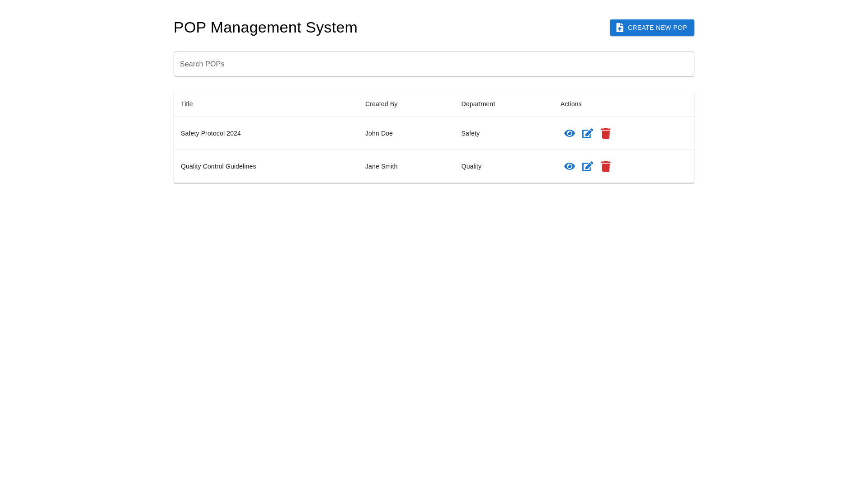
Task: Click the Department column header
Action: pyautogui.click(x=478, y=104)
